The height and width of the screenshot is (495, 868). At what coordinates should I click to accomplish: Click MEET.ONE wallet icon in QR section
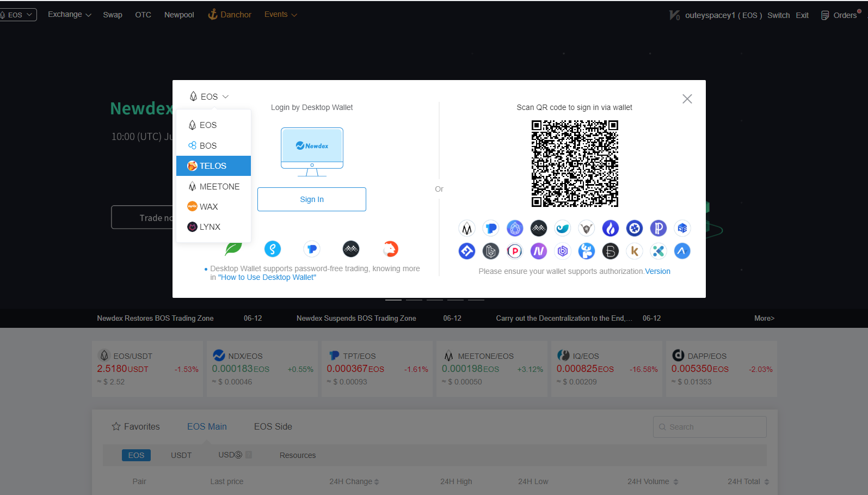click(467, 228)
